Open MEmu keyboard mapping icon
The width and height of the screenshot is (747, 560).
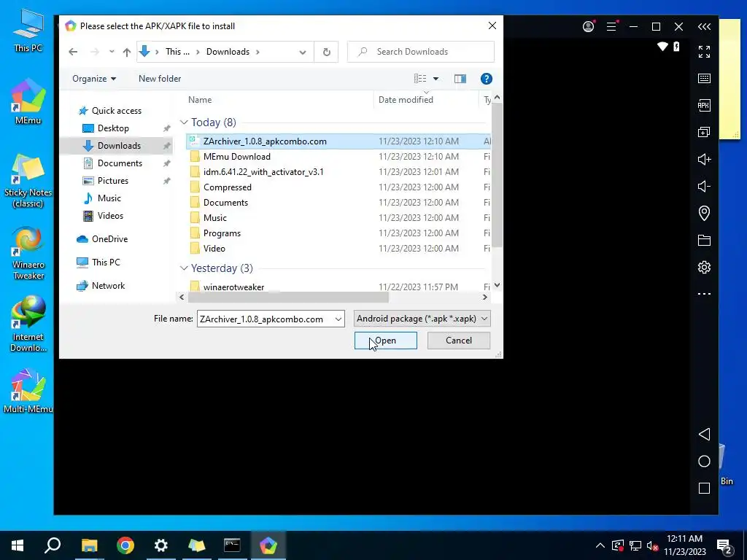(x=704, y=79)
